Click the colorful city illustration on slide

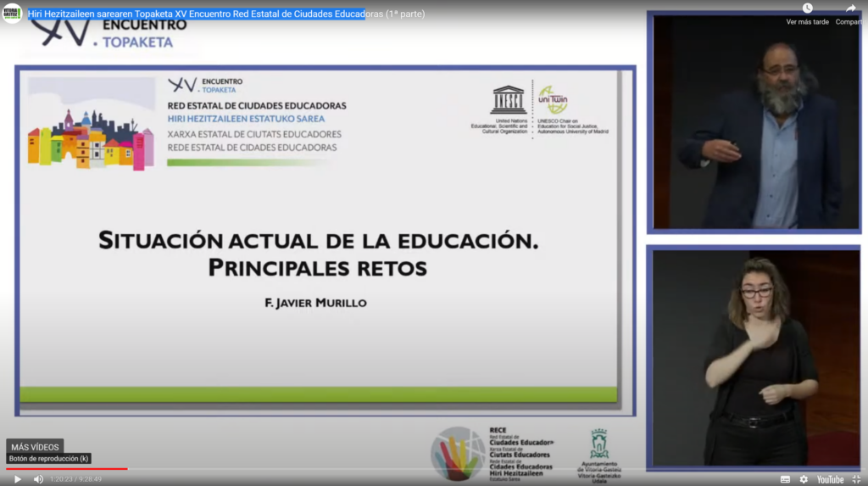click(92, 123)
